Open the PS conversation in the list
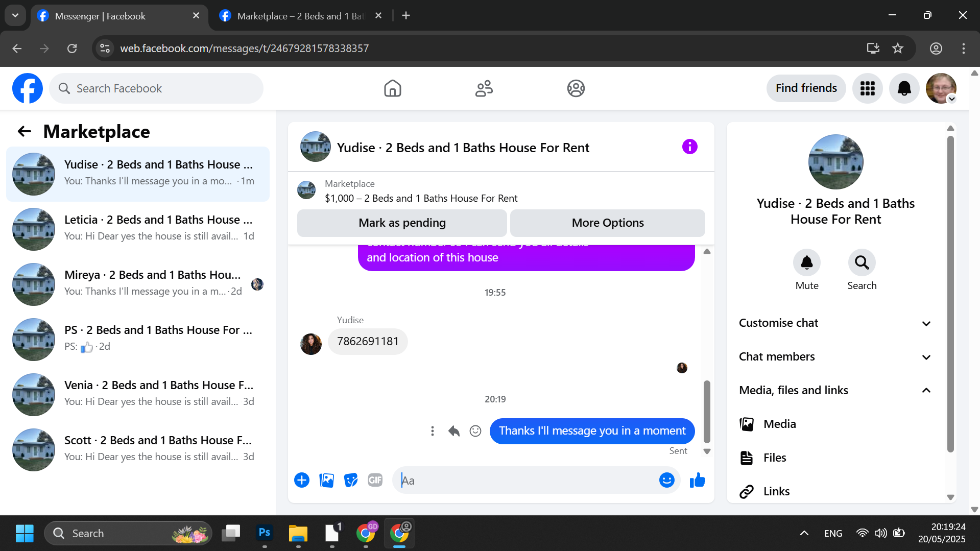 coord(138,339)
